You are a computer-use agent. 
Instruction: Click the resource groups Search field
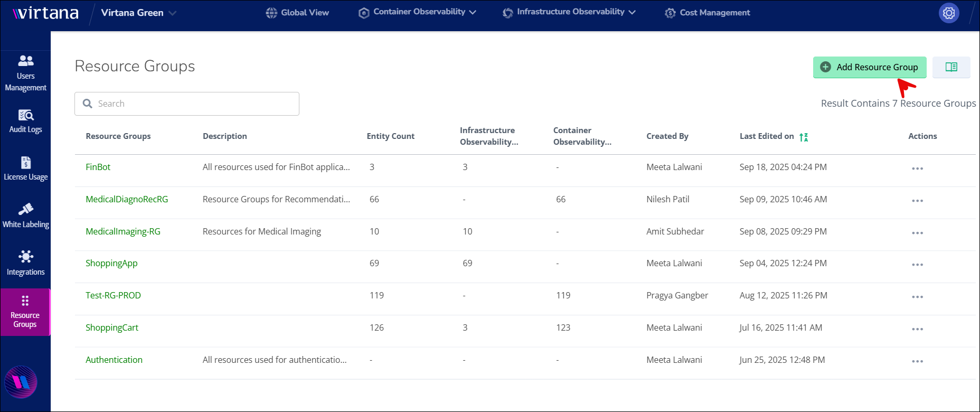[x=187, y=104]
